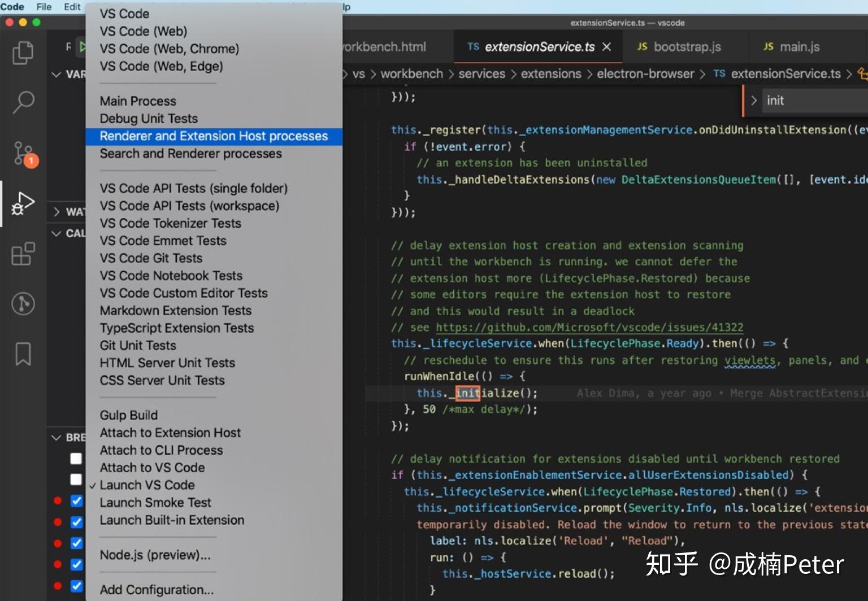
Task: Open the Bookmarks activity bar icon
Action: click(x=23, y=354)
